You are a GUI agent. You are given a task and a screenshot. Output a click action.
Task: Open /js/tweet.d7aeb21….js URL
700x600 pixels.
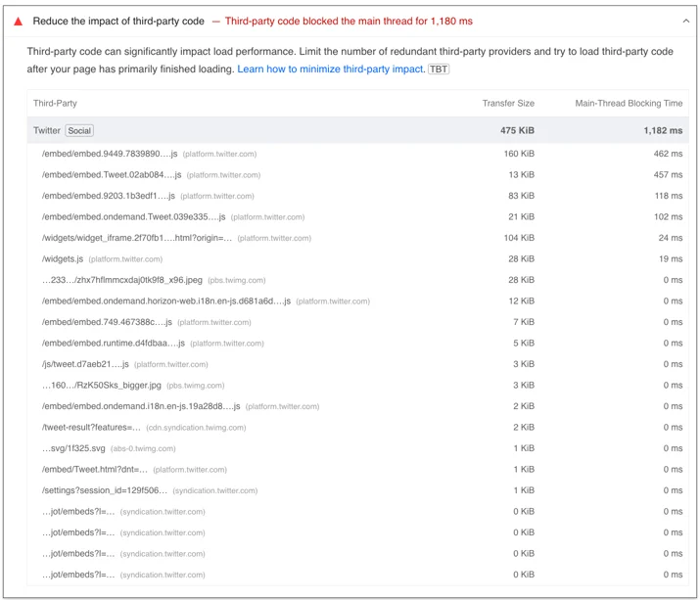pyautogui.click(x=85, y=364)
